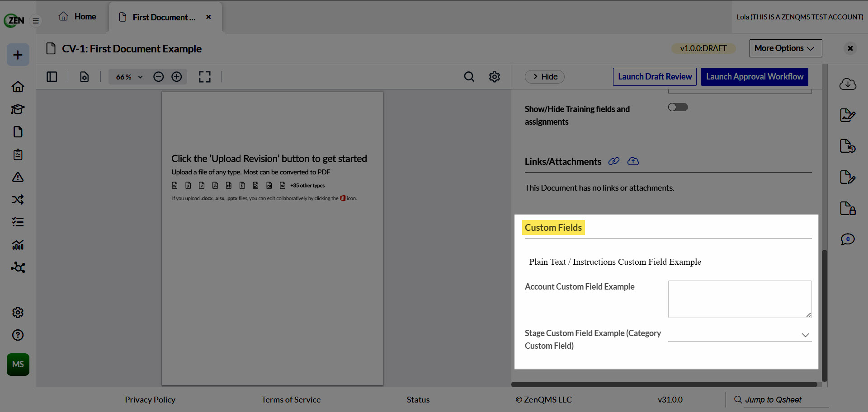Toggle the viewer sidebar panel icon
This screenshot has width=868, height=412.
tap(52, 77)
